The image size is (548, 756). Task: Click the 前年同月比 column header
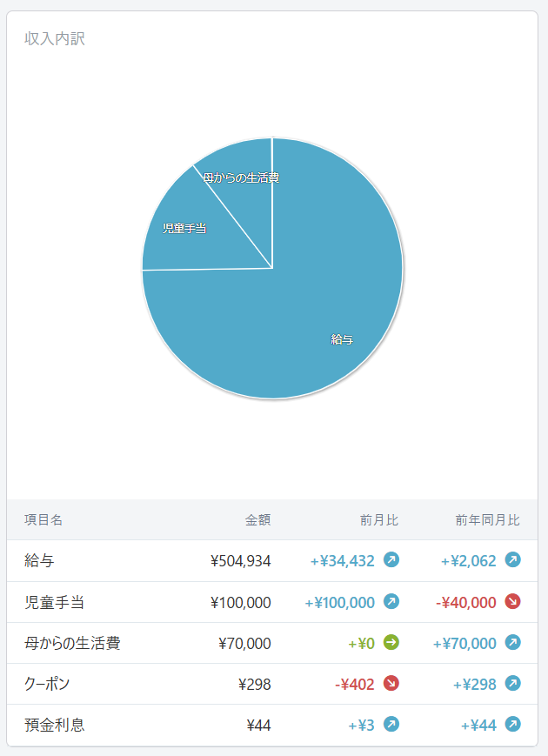pos(488,519)
